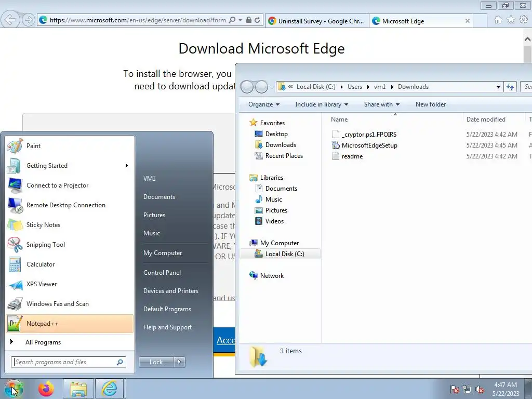Screen dimensions: 532x399
Task: Open the Explorer address bar history dropdown
Action: pyautogui.click(x=498, y=87)
